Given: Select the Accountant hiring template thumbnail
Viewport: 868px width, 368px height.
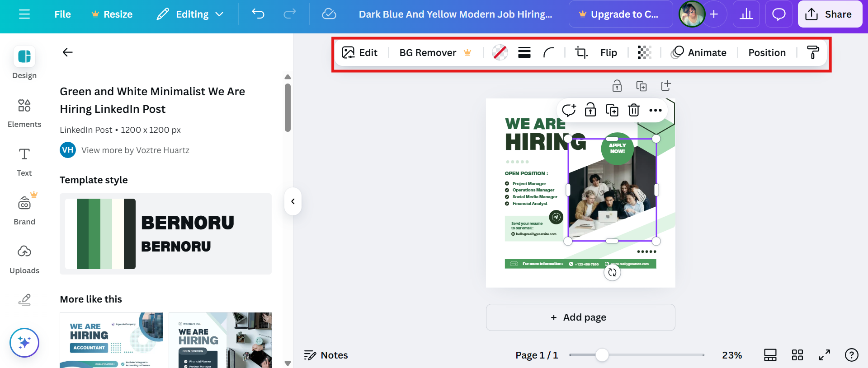Looking at the screenshot, I should (111, 340).
